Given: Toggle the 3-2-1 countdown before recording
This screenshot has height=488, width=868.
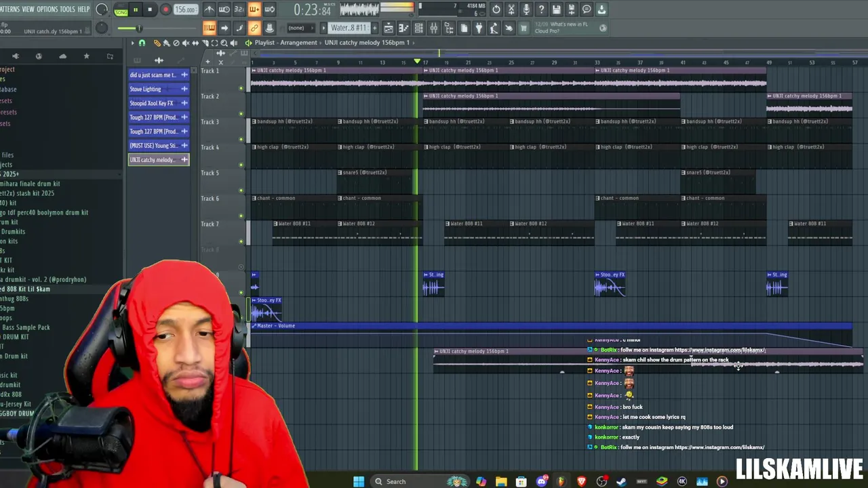Looking at the screenshot, I should point(239,9).
